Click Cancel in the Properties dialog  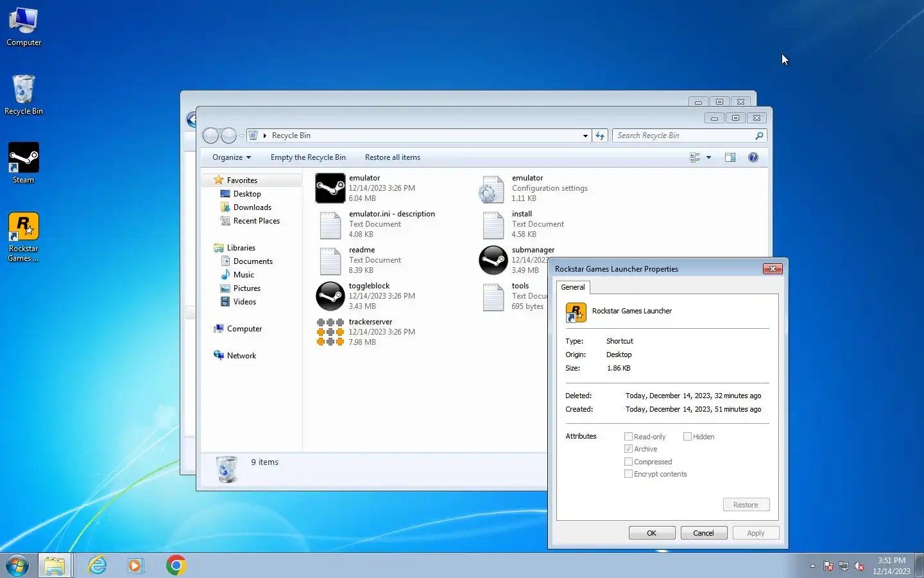[x=704, y=533]
